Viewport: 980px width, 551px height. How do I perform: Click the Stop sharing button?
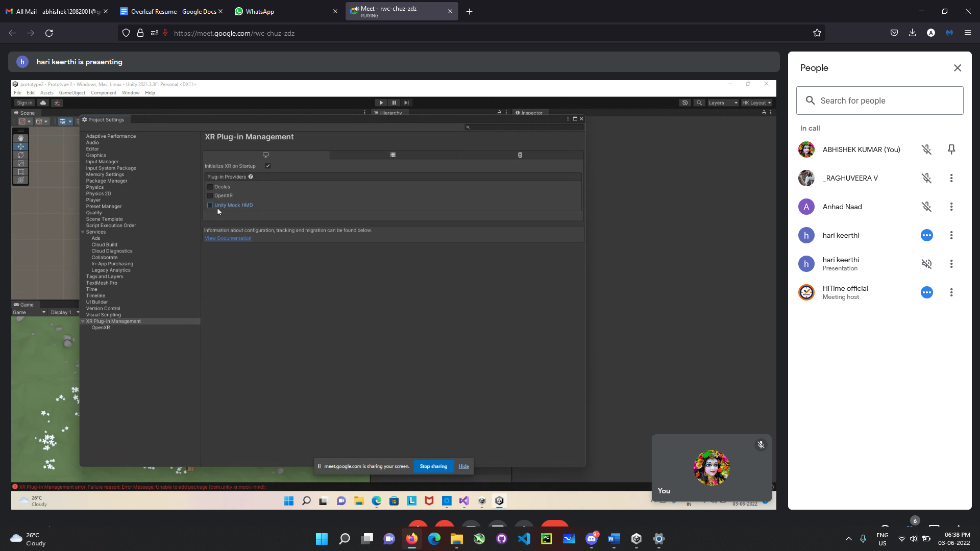[x=433, y=466]
